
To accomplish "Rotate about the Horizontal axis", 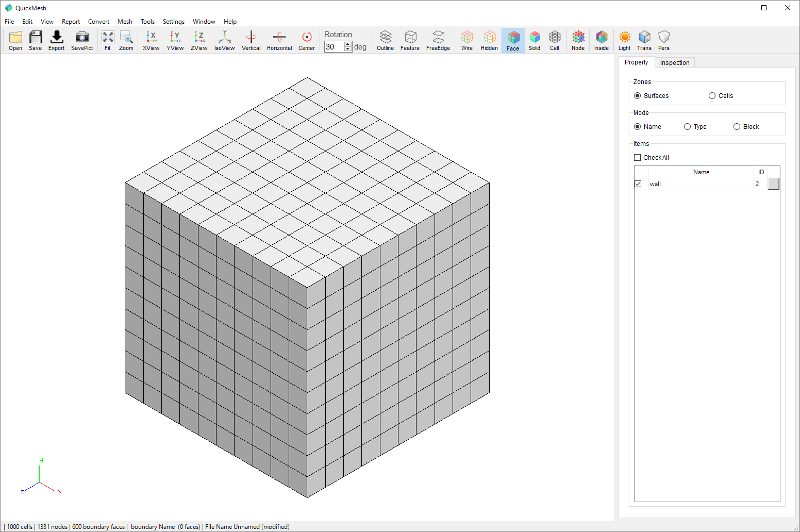I will (x=279, y=40).
